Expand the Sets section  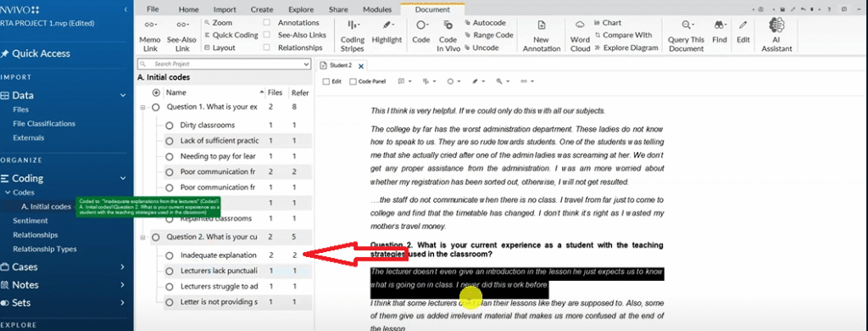(123, 303)
